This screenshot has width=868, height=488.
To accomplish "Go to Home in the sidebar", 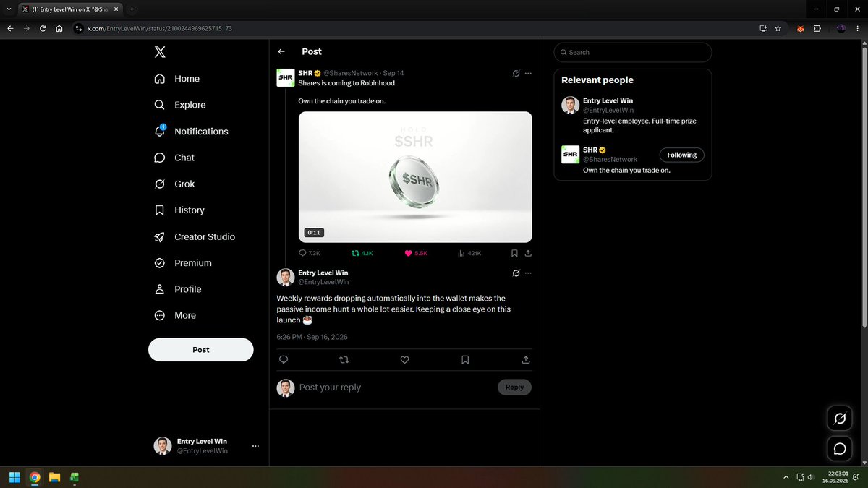I will pyautogui.click(x=177, y=79).
